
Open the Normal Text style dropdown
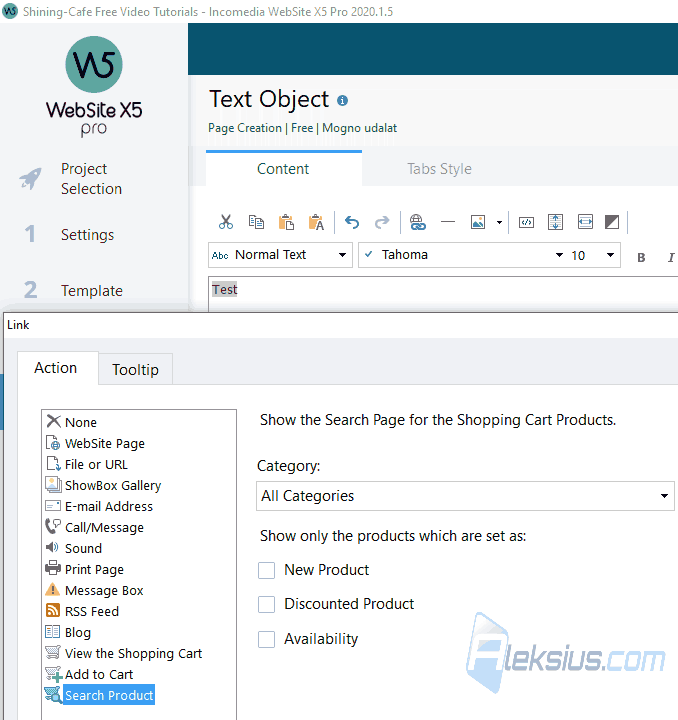click(280, 255)
